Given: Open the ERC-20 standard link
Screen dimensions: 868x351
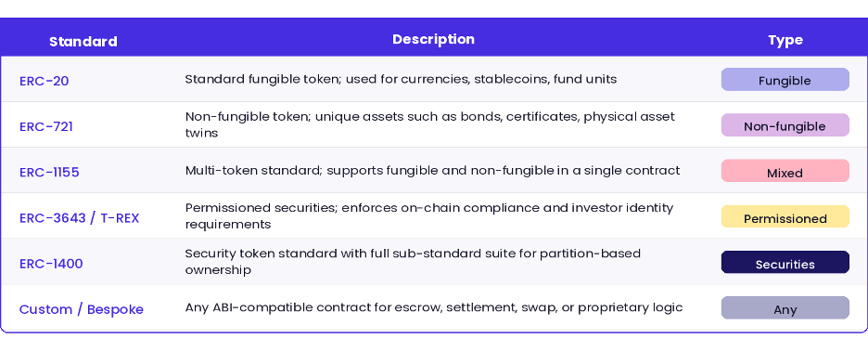Looking at the screenshot, I should [x=45, y=81].
